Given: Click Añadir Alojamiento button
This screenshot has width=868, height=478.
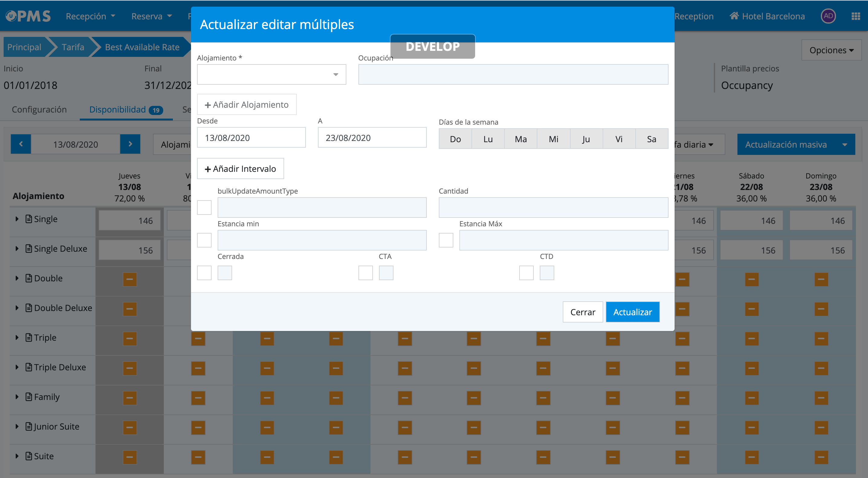Looking at the screenshot, I should 247,105.
